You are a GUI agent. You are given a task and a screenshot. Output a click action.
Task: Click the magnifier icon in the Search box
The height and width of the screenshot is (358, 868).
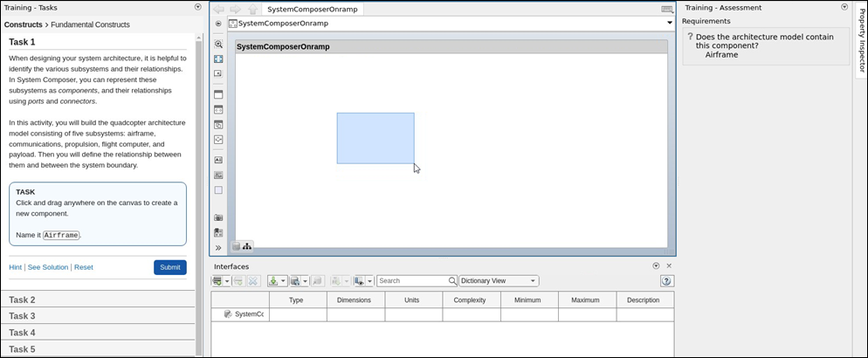coord(453,281)
